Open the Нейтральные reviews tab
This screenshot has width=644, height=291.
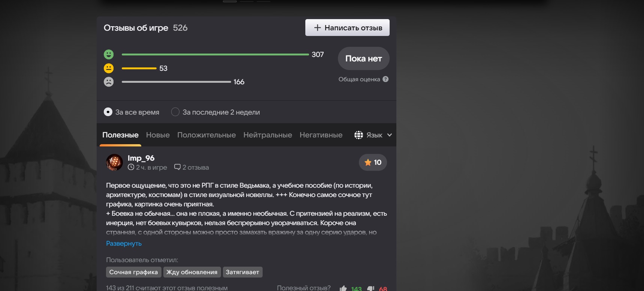267,135
